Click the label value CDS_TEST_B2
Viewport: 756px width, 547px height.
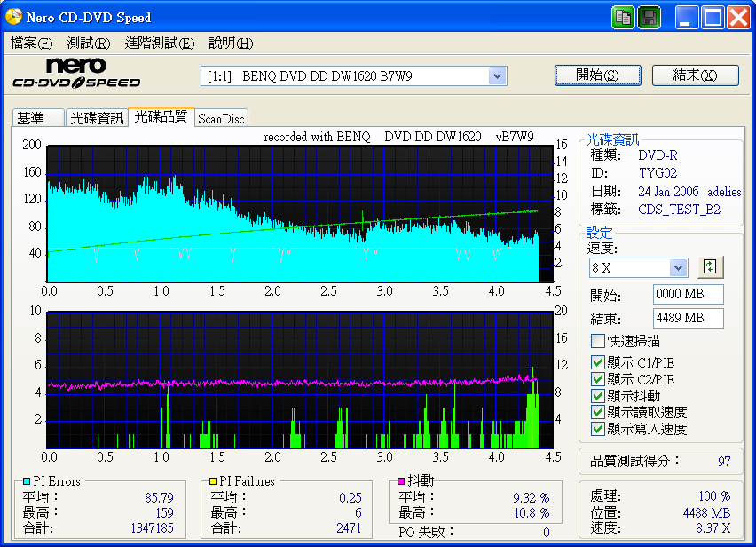680,210
